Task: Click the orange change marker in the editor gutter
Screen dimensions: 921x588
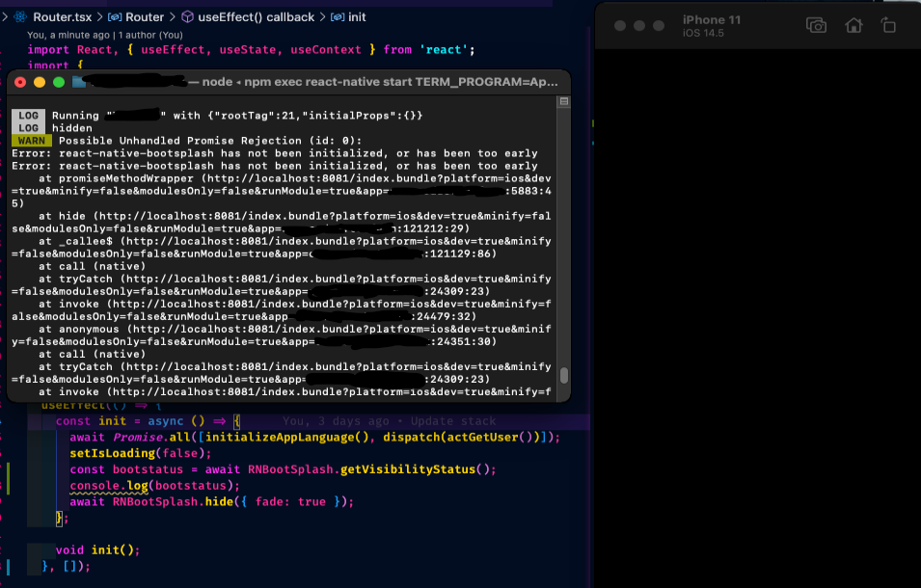Action: (x=7, y=477)
